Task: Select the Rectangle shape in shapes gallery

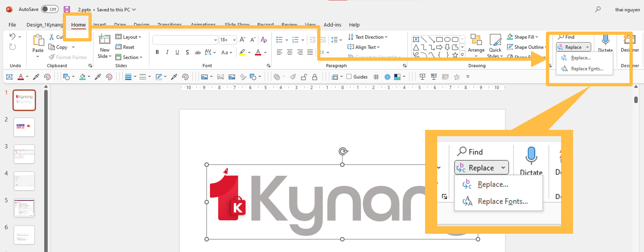Action: (439, 40)
